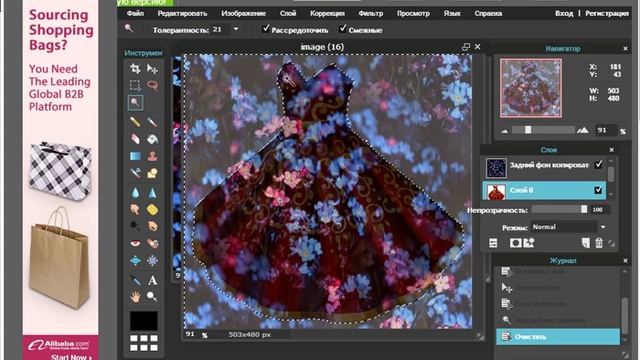Select the Burn tool
640x360 pixels.
152,226
